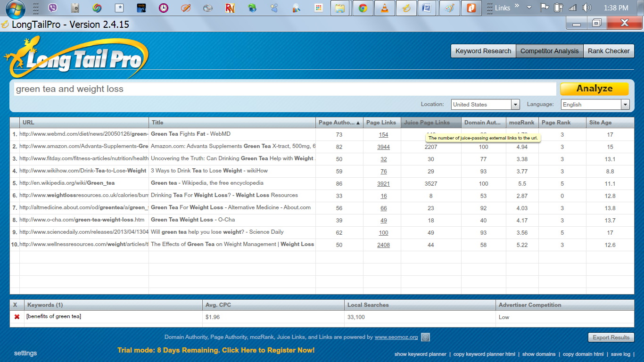Sort by the Site Age column header
The height and width of the screenshot is (362, 644).
pos(610,123)
